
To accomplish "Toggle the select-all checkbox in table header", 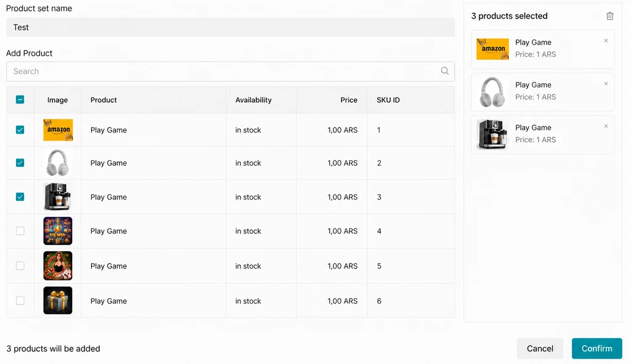I will [20, 99].
